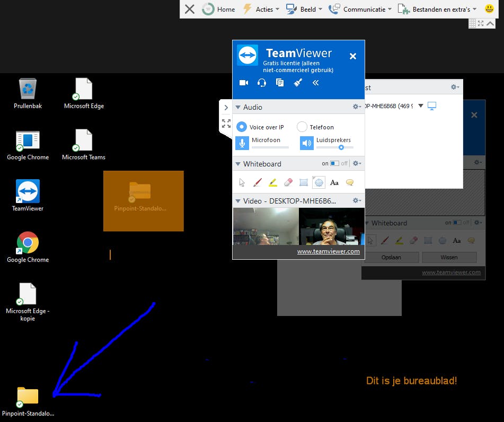Screen dimensions: 504x422
Task: Collapse the Video section
Action: click(238, 201)
